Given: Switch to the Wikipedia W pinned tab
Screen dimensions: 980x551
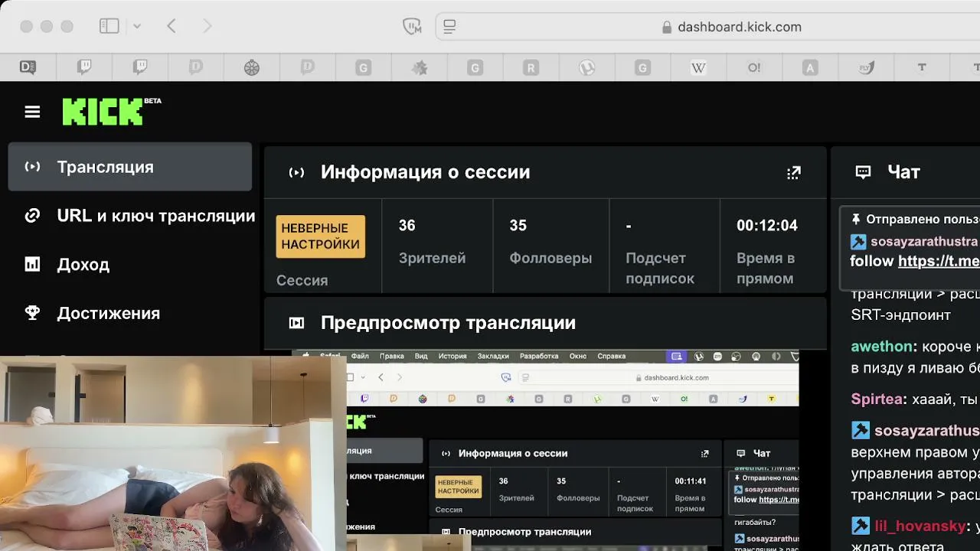Looking at the screenshot, I should click(x=698, y=67).
